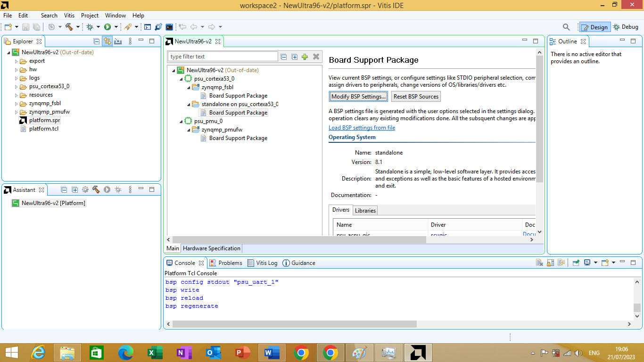Viewport: 644px width, 362px height.
Task: Expand all in platform editor tree
Action: click(295, 57)
